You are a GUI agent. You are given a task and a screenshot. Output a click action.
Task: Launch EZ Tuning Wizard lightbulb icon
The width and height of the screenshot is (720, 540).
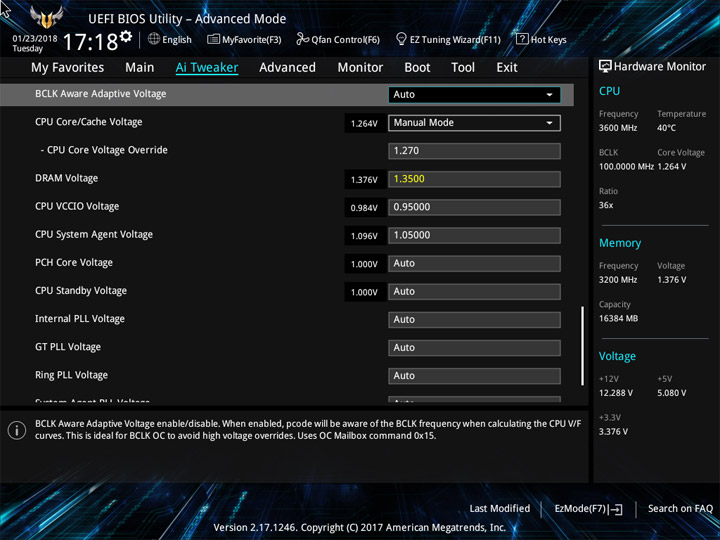click(x=401, y=39)
